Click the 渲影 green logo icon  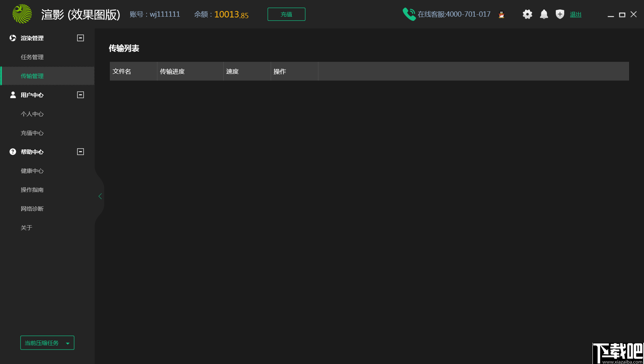pos(22,14)
